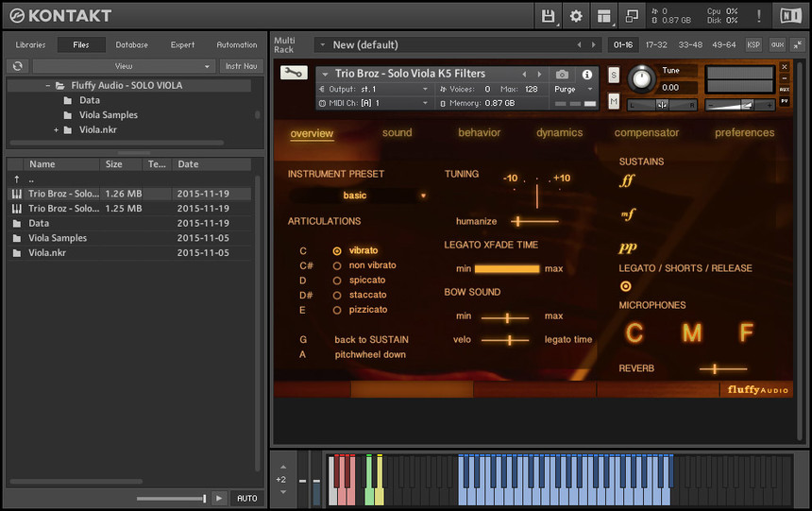The width and height of the screenshot is (812, 511).
Task: Switch to Database tab
Action: (x=131, y=45)
